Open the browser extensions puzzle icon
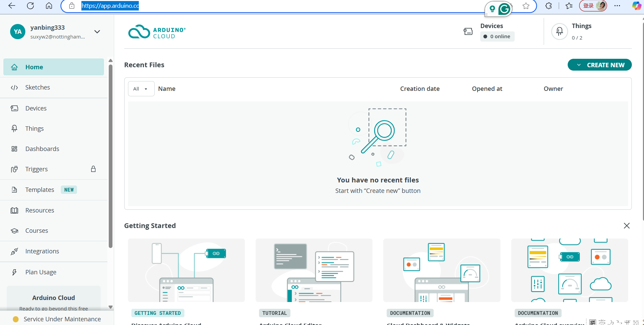644x325 pixels. coord(549,6)
